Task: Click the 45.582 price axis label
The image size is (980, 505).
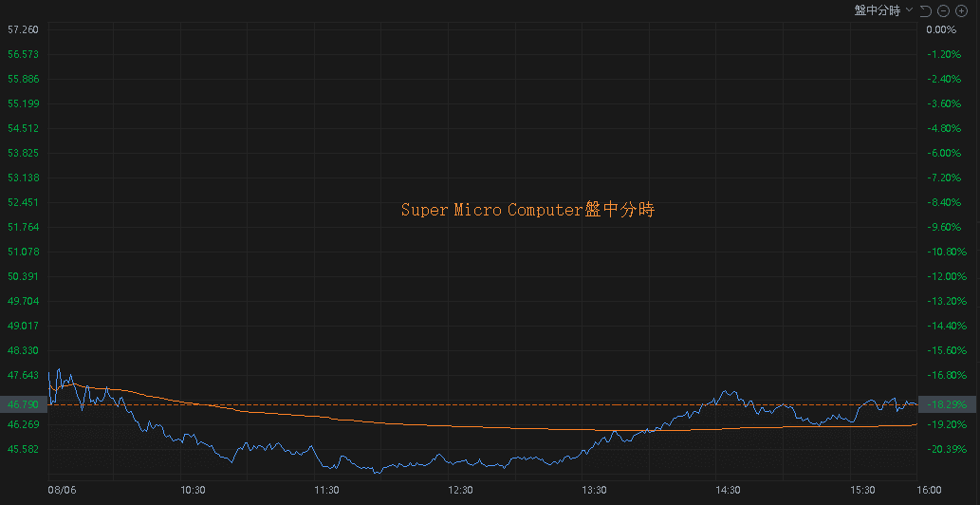Action: click(x=23, y=449)
